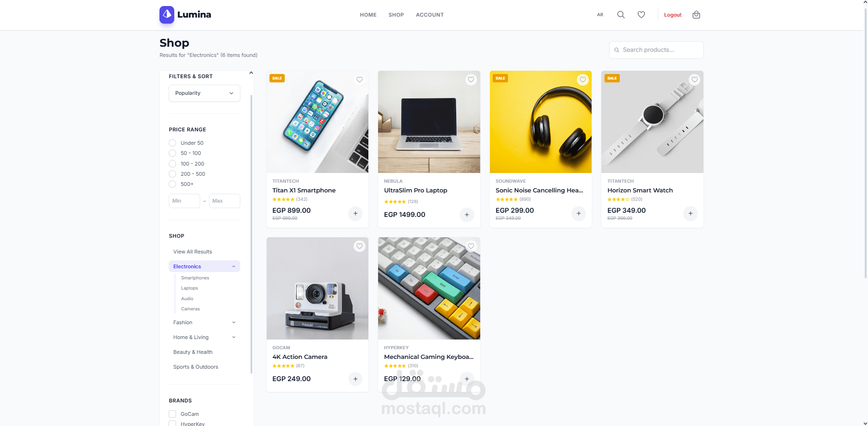Viewport: 868px width, 426px height.
Task: Favorite the Sonic Noise Cancelling Headphones
Action: coord(583,80)
